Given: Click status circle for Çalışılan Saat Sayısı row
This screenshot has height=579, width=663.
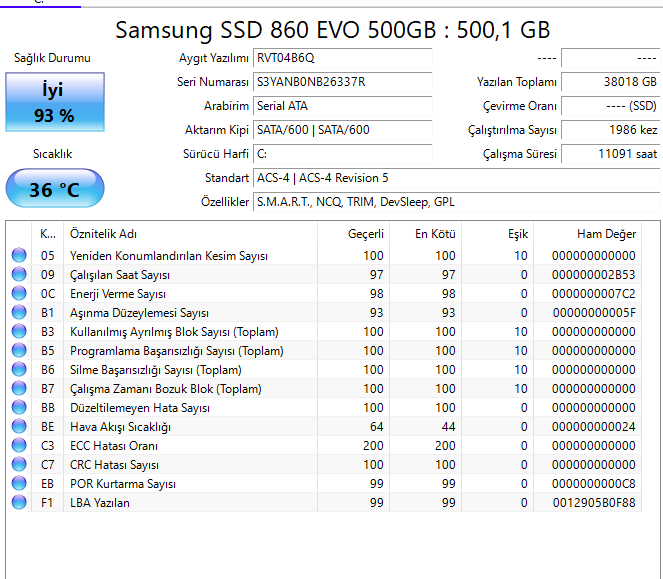Looking at the screenshot, I should tap(19, 274).
